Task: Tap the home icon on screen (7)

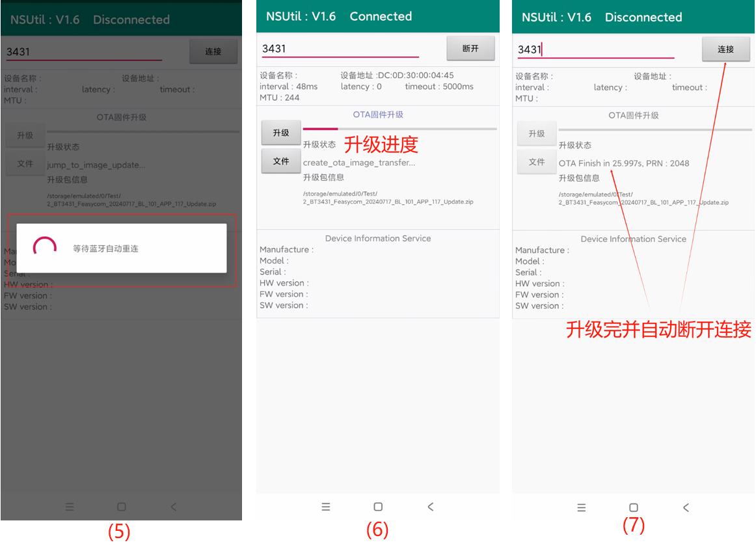Action: tap(634, 507)
